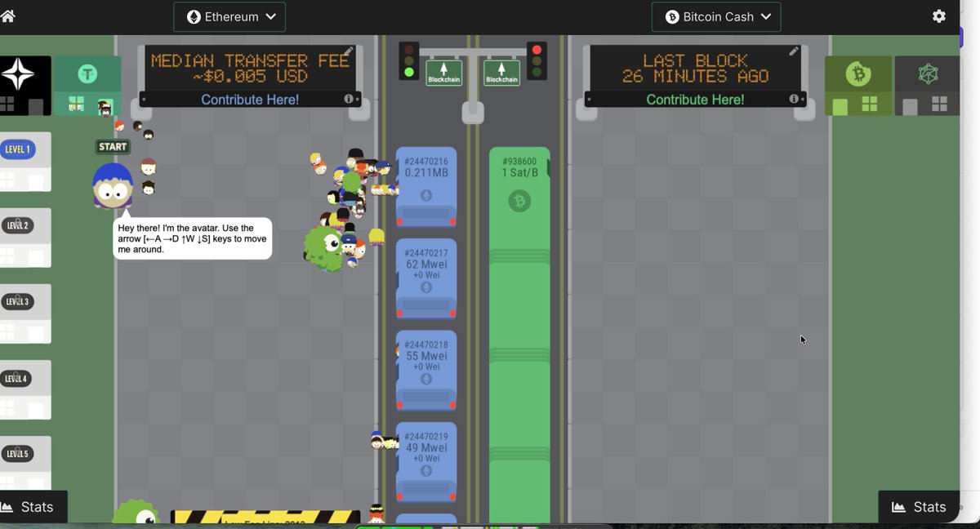
Task: Select Ethereum bus #24470217
Action: click(426, 278)
